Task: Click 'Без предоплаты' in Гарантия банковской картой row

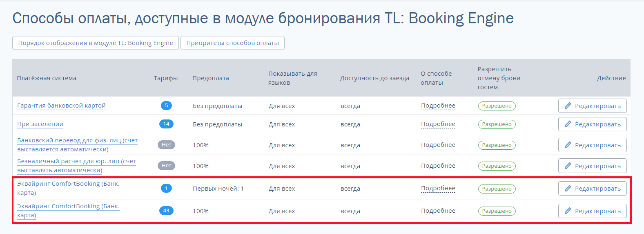Action: 217,106
